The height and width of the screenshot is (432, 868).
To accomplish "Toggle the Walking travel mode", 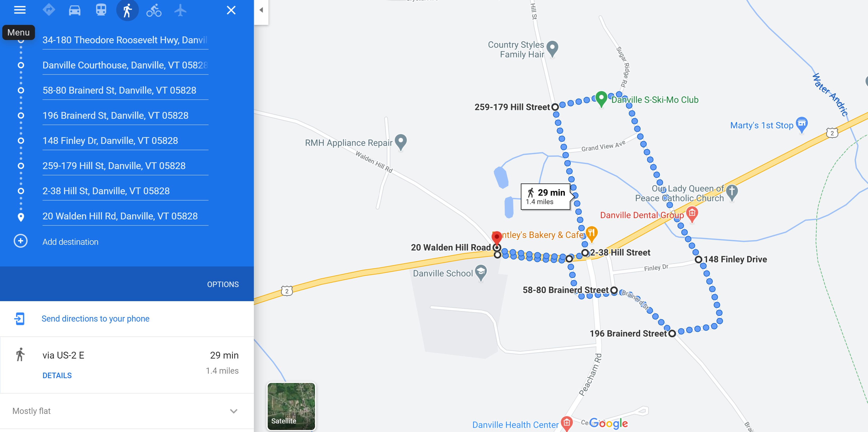I will (127, 10).
